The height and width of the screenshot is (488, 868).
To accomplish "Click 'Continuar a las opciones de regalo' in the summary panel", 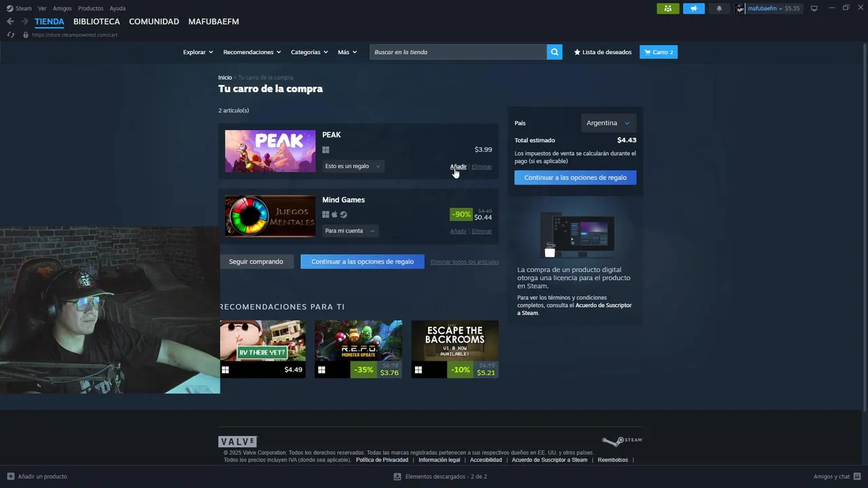I will [x=575, y=178].
